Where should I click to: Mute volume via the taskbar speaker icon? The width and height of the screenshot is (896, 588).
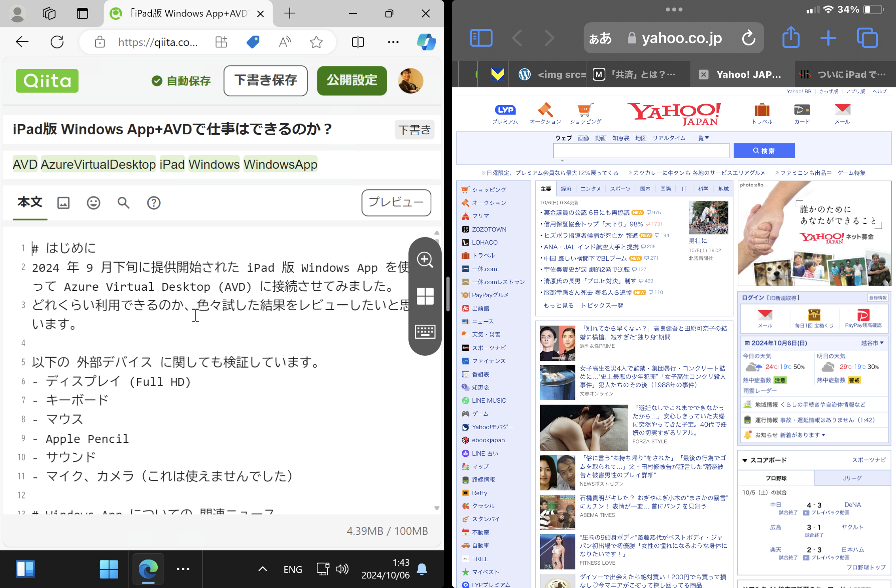point(341,569)
